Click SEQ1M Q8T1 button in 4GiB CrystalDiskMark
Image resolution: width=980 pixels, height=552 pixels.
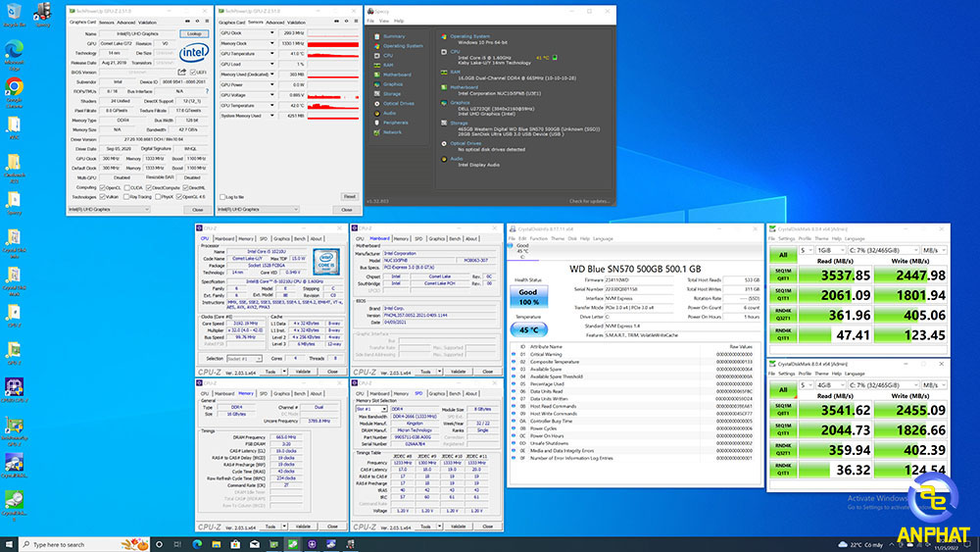(x=782, y=410)
